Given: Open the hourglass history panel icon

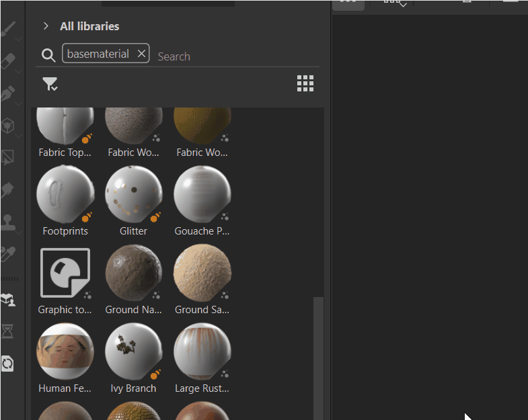Looking at the screenshot, I should (x=7, y=331).
